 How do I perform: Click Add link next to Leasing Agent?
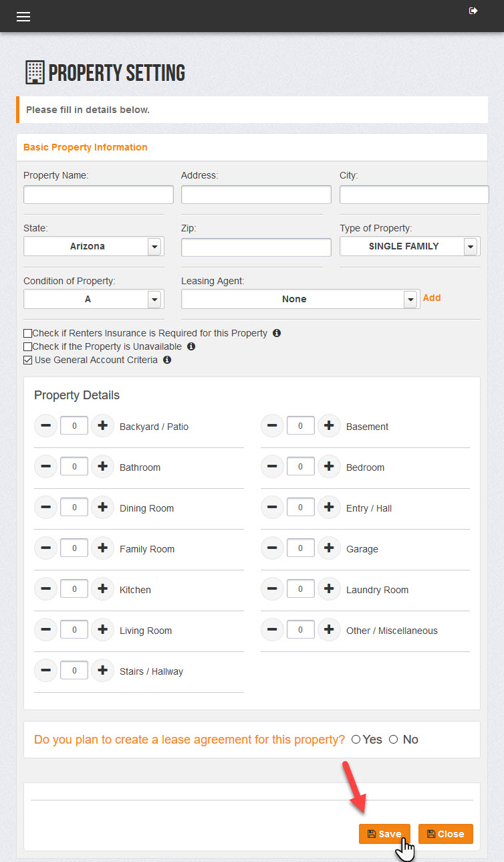pos(432,298)
